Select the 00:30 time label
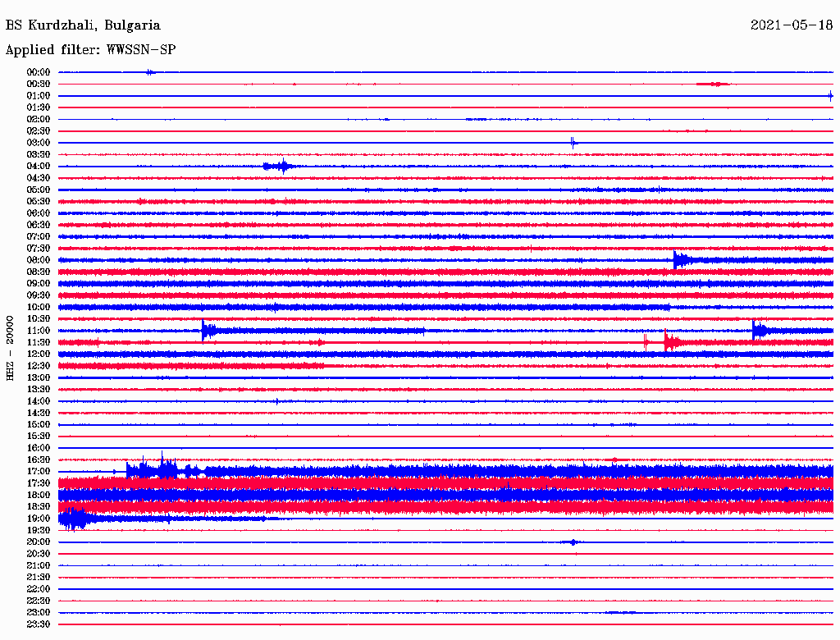The height and width of the screenshot is (640, 840). tap(39, 84)
